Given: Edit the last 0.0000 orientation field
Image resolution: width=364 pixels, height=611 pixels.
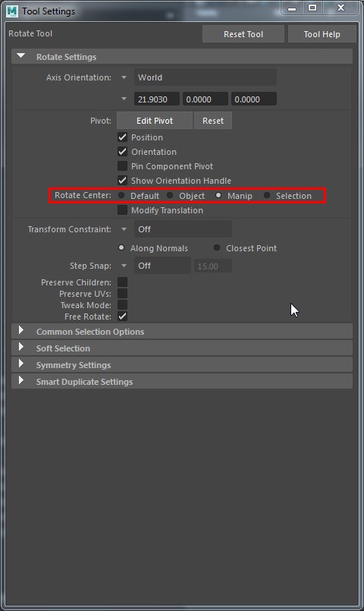Looking at the screenshot, I should click(x=254, y=99).
